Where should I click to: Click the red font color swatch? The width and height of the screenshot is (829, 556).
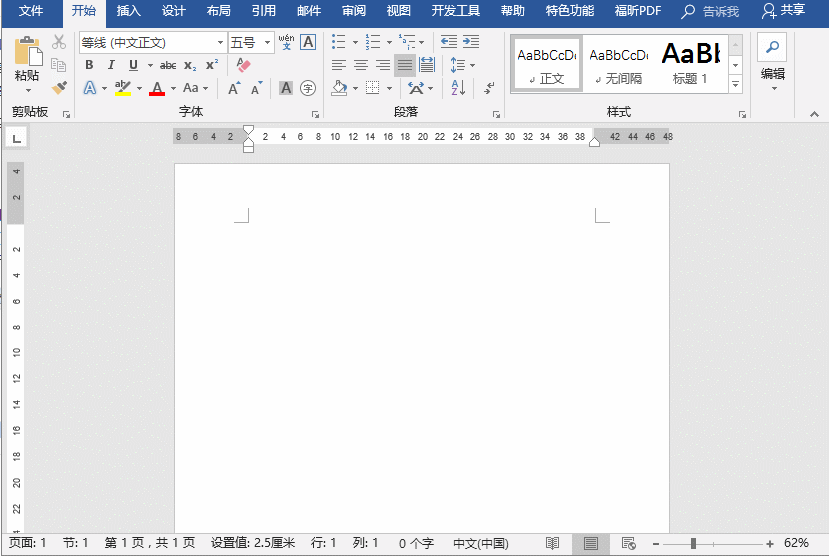[156, 89]
